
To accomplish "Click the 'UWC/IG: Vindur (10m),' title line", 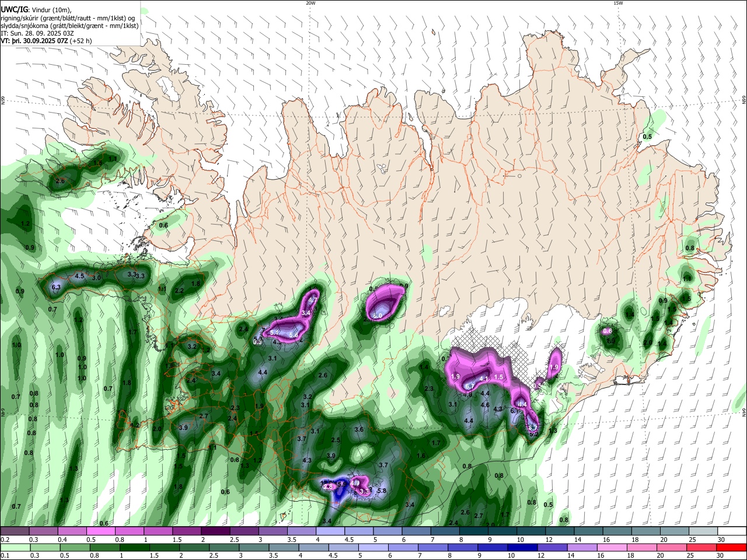I will (x=36, y=10).
